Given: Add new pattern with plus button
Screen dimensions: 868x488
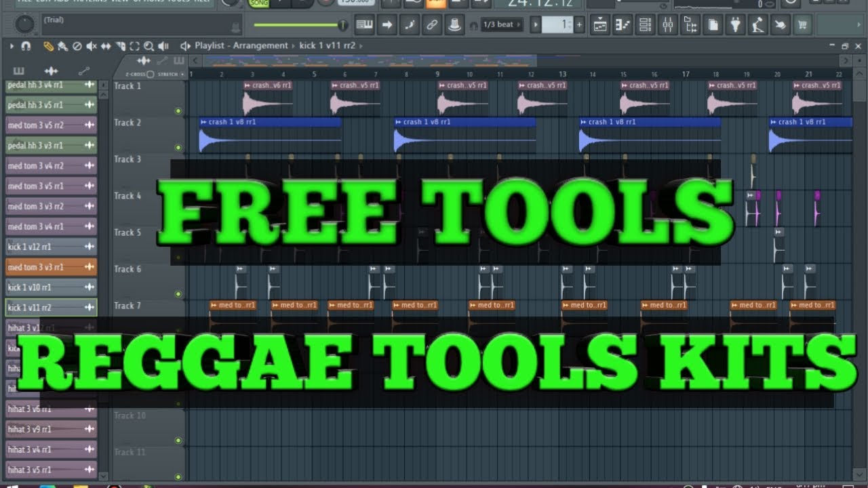Looking at the screenshot, I should coord(580,25).
